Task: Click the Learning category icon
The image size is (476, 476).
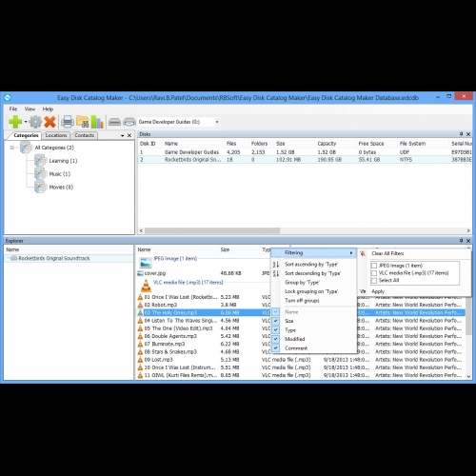Action: coord(41,161)
